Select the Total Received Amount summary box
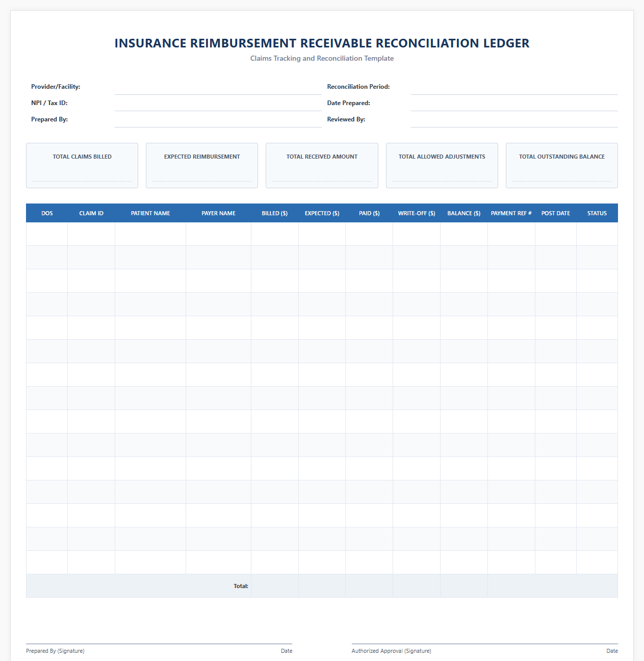This screenshot has height=661, width=644. tap(322, 165)
